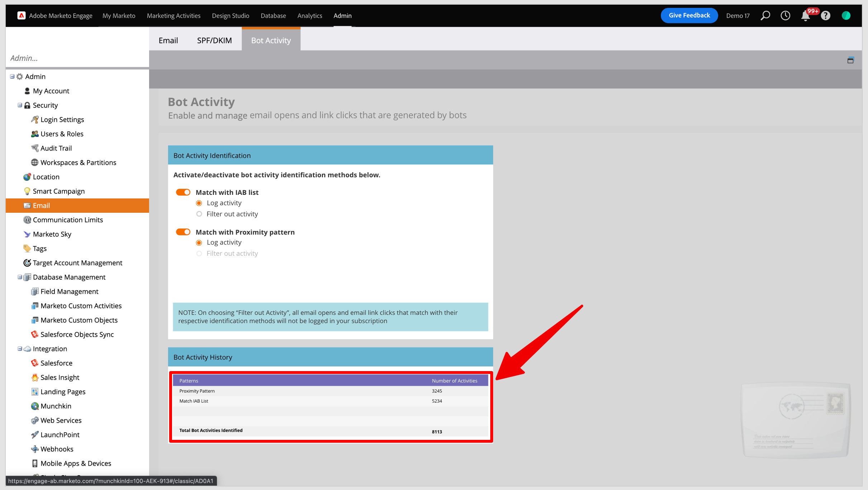Collapse the Integration section
The width and height of the screenshot is (868, 490).
pyautogui.click(x=19, y=349)
